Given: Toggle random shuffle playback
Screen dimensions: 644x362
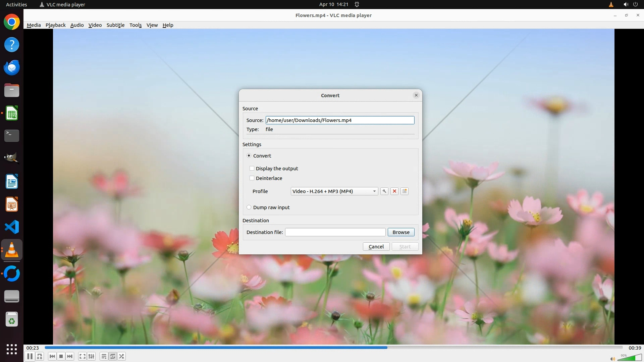Looking at the screenshot, I should pyautogui.click(x=122, y=356).
